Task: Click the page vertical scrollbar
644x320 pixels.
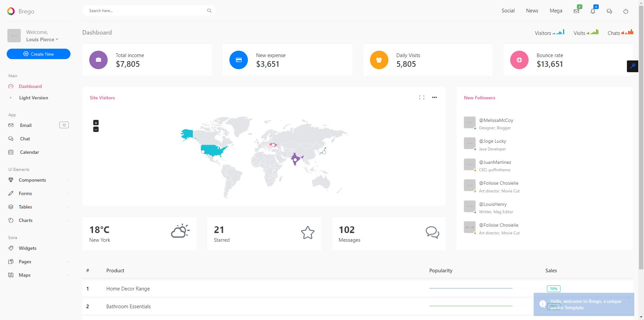Action: 641,138
